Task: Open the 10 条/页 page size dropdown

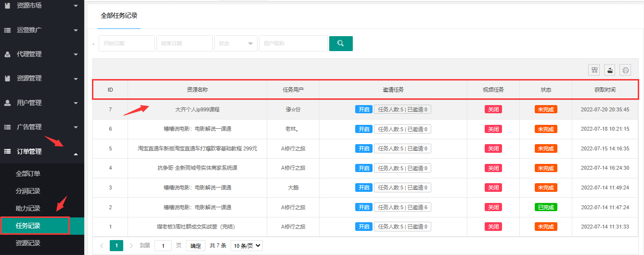Action: pos(246,246)
